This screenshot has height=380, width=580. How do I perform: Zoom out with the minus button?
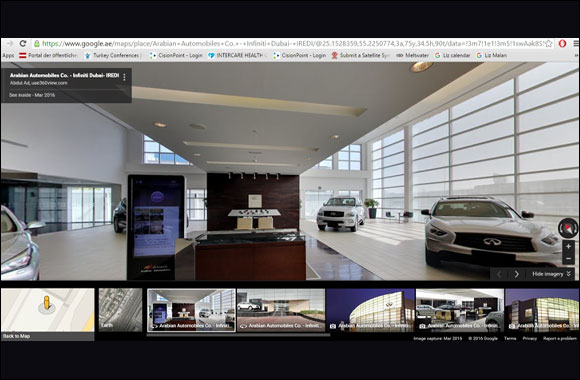568,258
